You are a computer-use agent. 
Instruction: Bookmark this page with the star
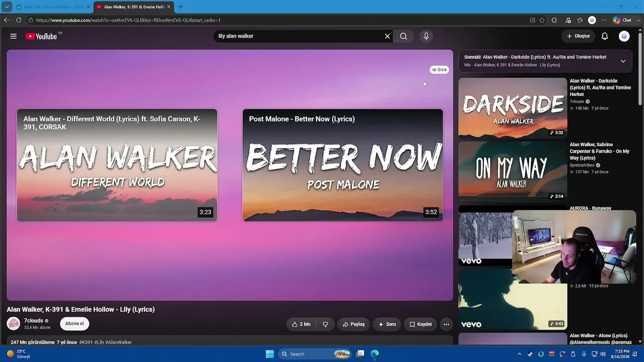pos(542,20)
